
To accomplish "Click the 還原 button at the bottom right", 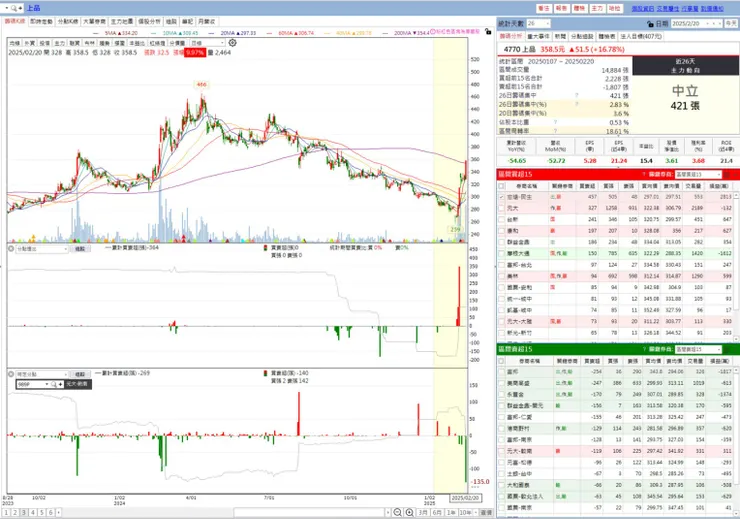I will [486, 512].
